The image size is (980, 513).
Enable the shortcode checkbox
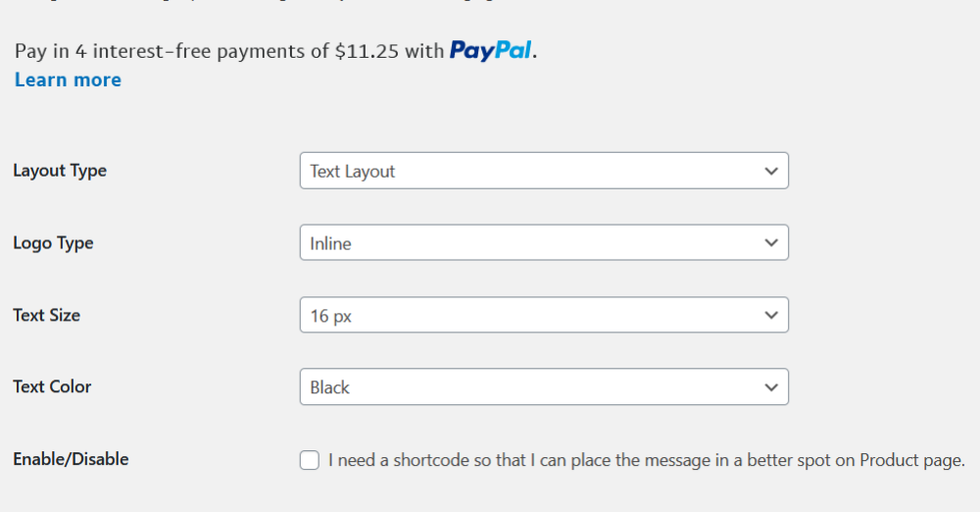click(x=310, y=460)
